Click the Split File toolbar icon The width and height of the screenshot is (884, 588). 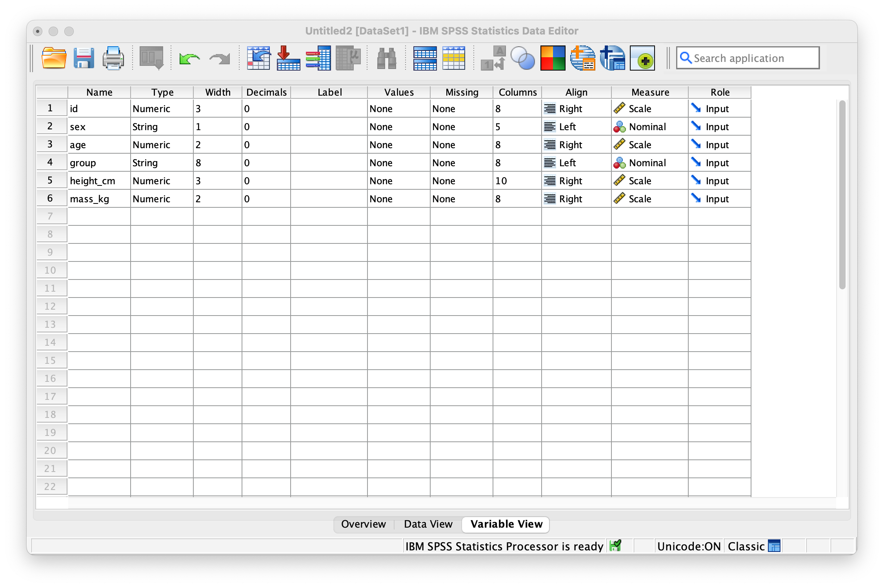coord(425,58)
